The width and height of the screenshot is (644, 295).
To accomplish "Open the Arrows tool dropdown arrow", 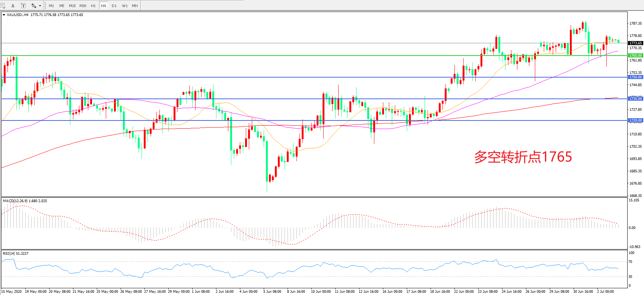I will click(x=40, y=6).
